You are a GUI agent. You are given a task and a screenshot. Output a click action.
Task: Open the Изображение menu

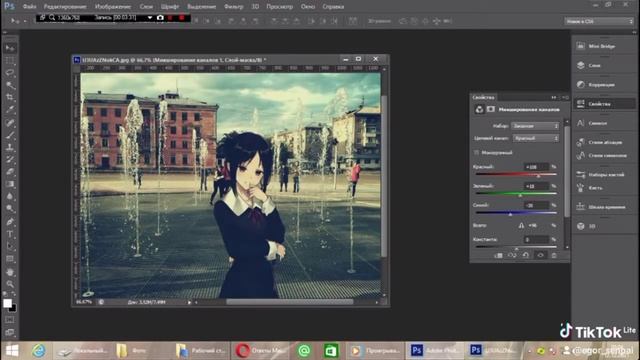click(x=113, y=7)
